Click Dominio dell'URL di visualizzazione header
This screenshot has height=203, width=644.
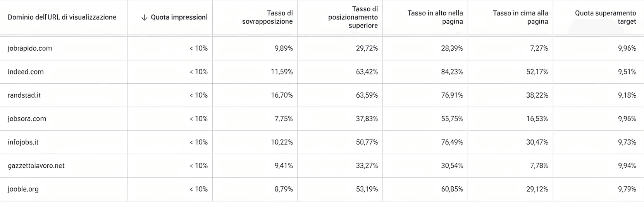[x=62, y=17]
